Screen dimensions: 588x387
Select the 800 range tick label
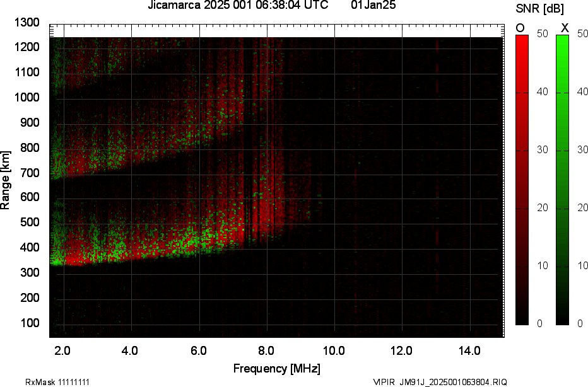(x=30, y=147)
